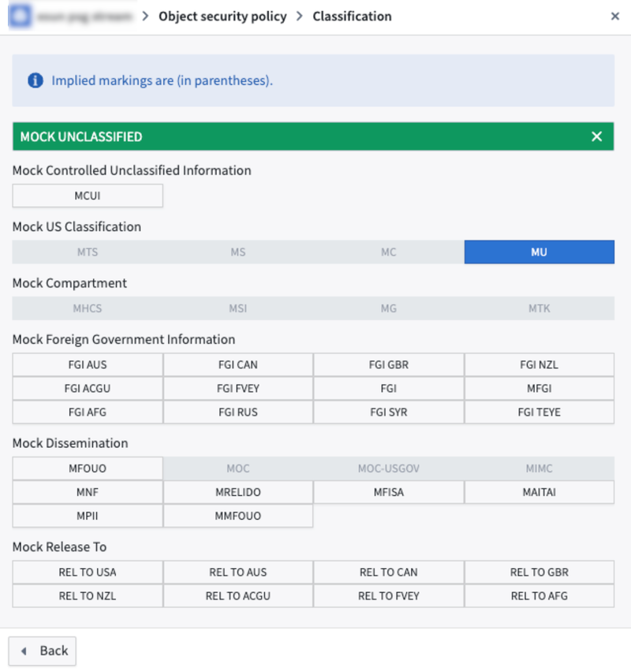Enable FGI TEYE marking

tap(539, 412)
